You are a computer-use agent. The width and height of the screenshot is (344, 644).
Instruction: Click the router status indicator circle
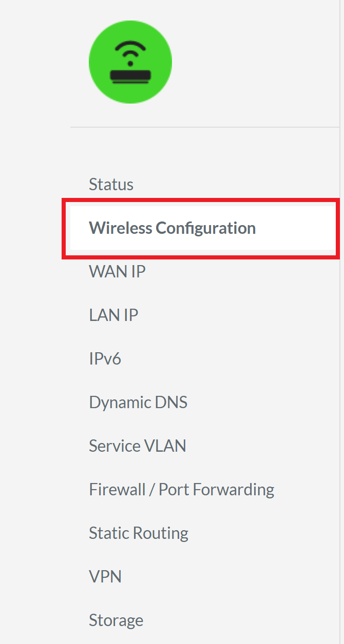coord(130,62)
